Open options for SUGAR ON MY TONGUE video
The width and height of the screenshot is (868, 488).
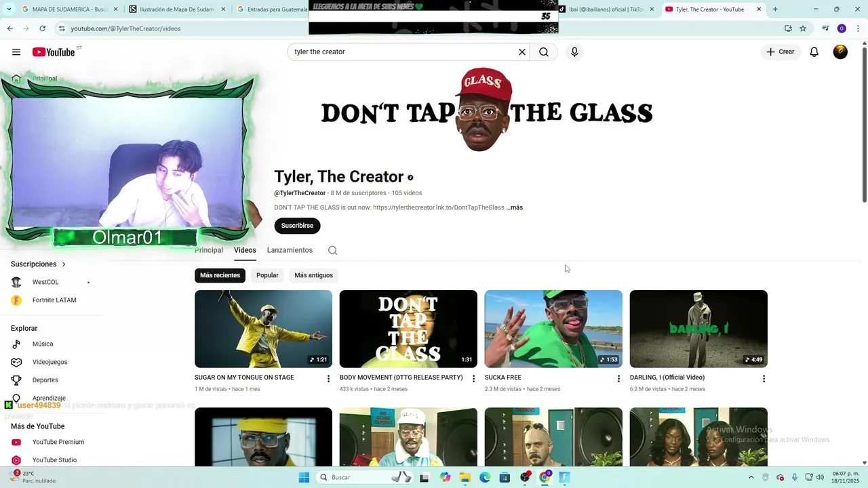coord(328,379)
